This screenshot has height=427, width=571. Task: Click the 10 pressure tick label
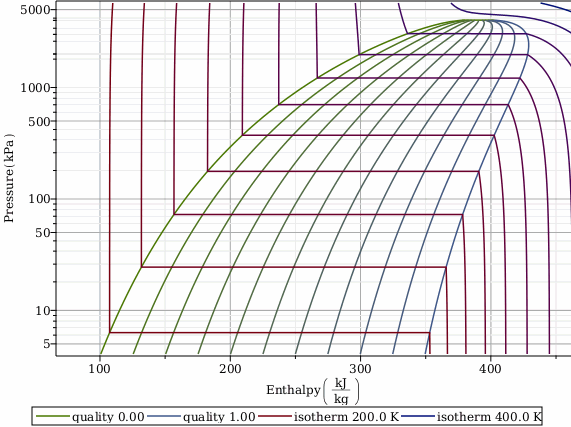(43, 311)
